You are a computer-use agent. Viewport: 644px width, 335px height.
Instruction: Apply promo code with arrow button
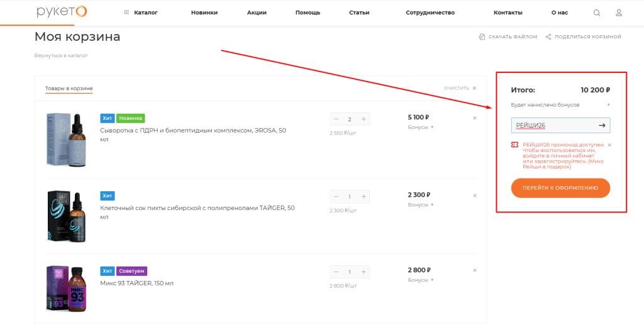coord(602,126)
